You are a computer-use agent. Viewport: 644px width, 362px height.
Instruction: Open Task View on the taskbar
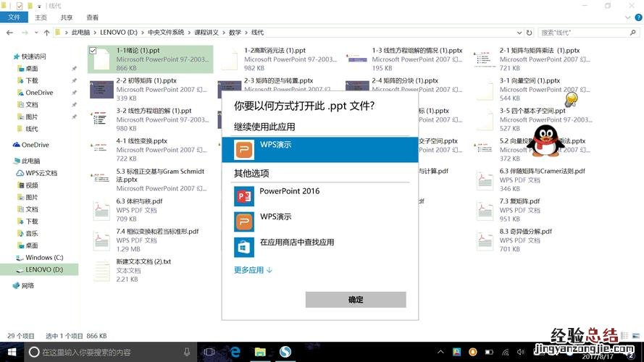pyautogui.click(x=210, y=352)
